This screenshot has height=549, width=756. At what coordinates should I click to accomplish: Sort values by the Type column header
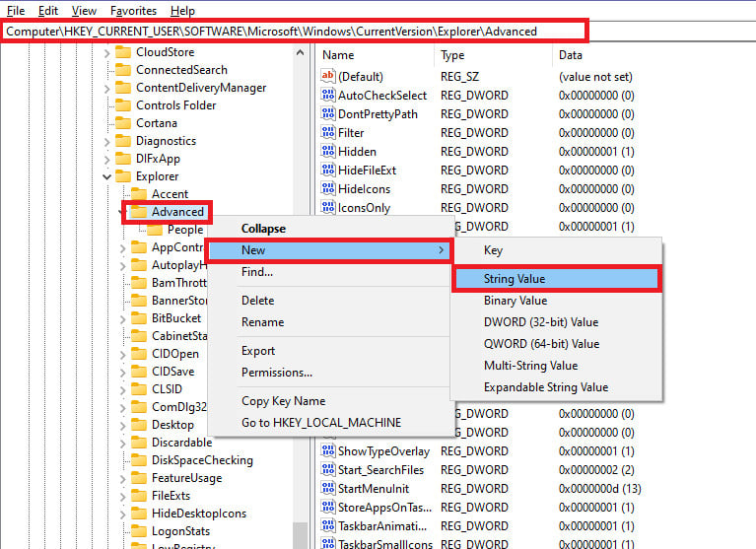click(x=494, y=55)
